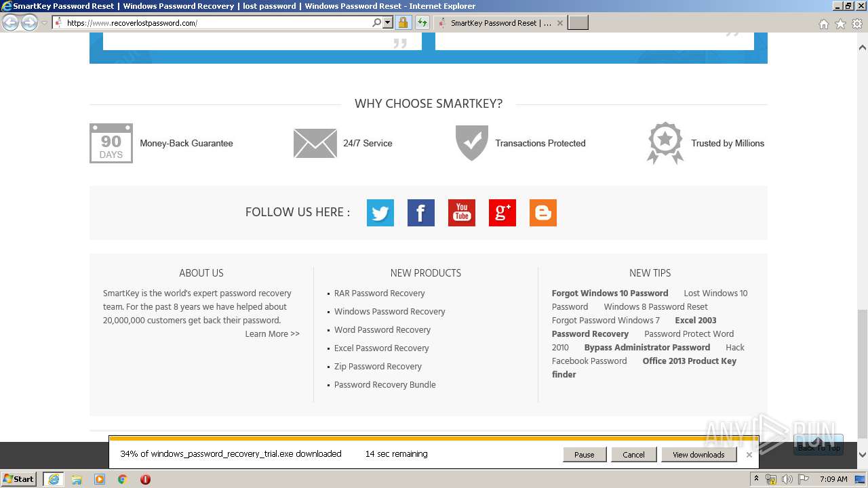The width and height of the screenshot is (868, 488).
Task: Click the Transactions Protected shield icon
Action: coord(472,143)
